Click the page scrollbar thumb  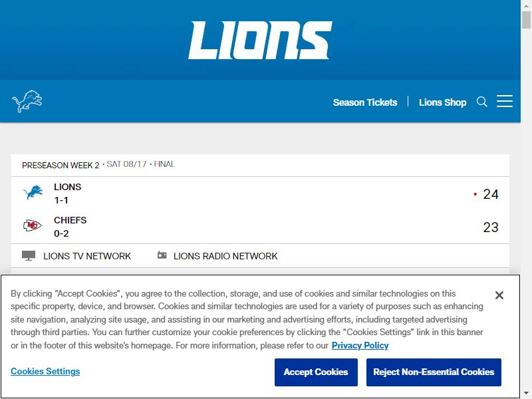pos(526,20)
